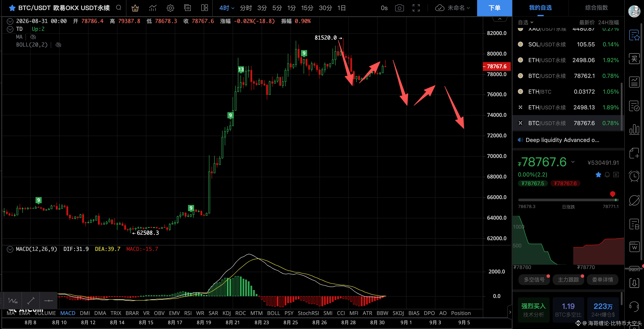
Task: Select the KDJ indicator tab
Action: coord(226,313)
